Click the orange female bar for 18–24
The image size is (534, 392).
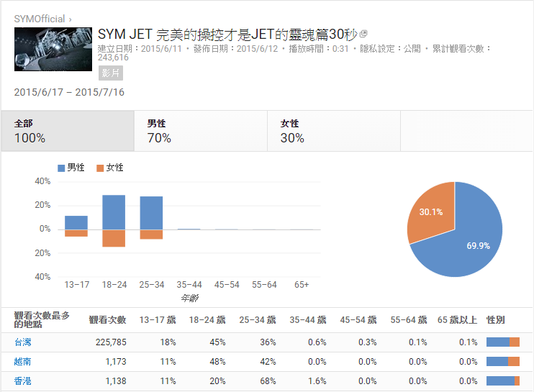tap(114, 238)
